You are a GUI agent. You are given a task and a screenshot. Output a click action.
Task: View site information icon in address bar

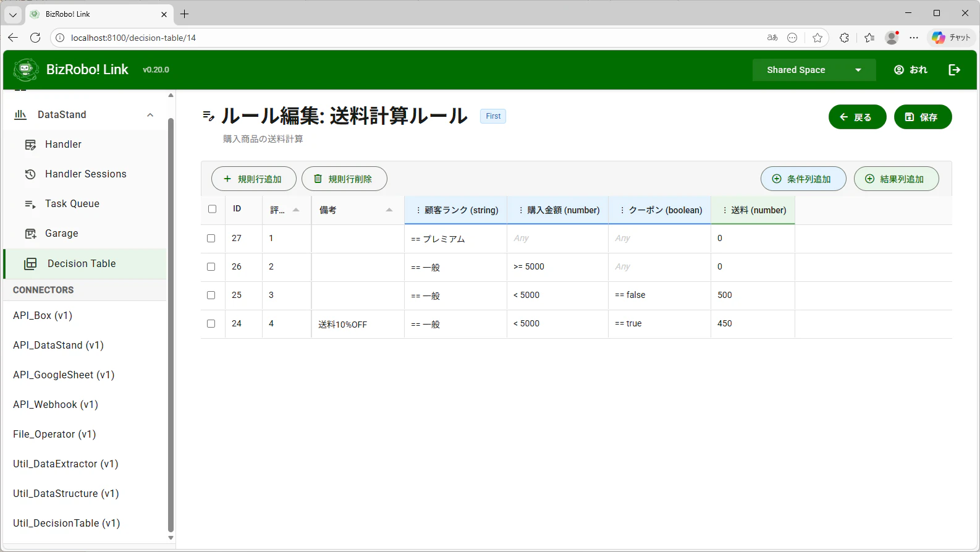pyautogui.click(x=60, y=38)
